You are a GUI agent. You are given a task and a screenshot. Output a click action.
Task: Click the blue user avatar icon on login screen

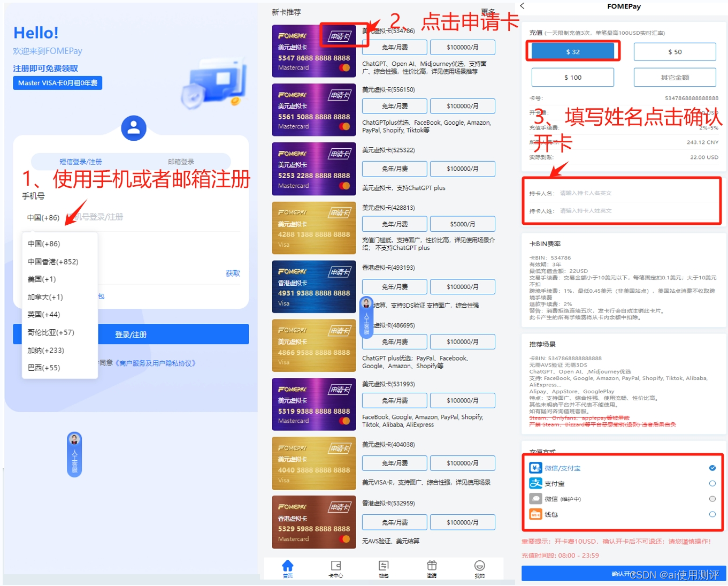click(x=134, y=128)
